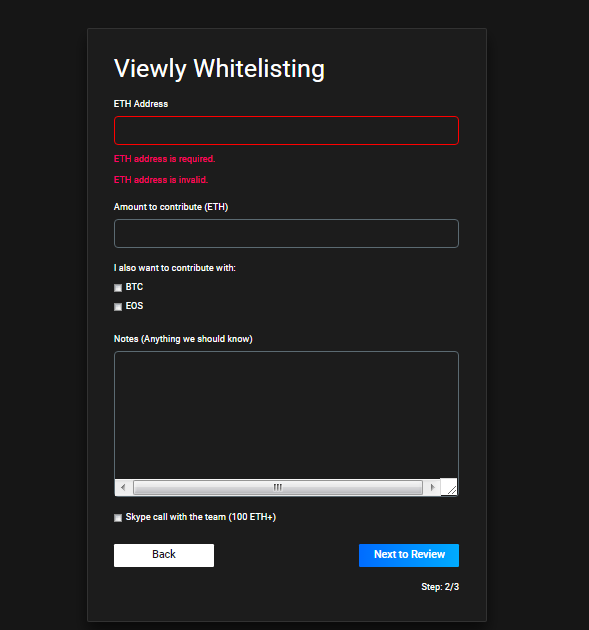Click the Notes horizontal scrollbar thumb
This screenshot has height=630, width=589.
(x=278, y=487)
